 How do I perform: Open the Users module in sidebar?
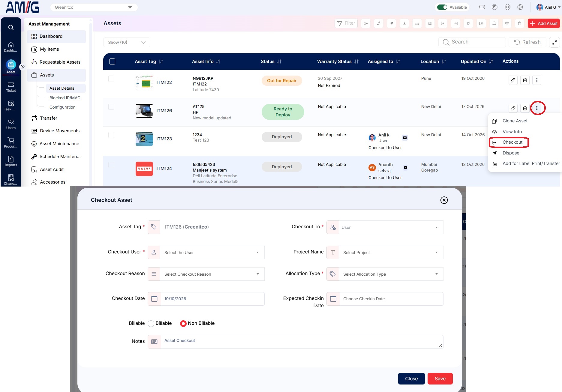coord(11,124)
